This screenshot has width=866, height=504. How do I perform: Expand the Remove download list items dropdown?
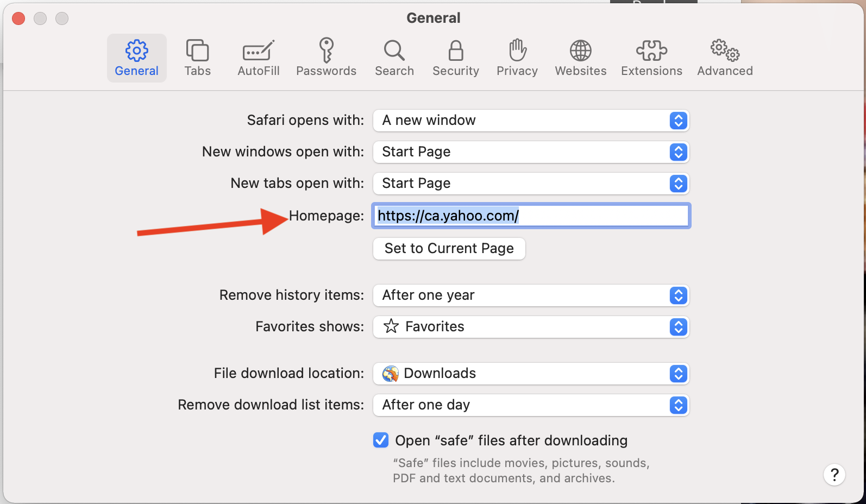pos(531,405)
